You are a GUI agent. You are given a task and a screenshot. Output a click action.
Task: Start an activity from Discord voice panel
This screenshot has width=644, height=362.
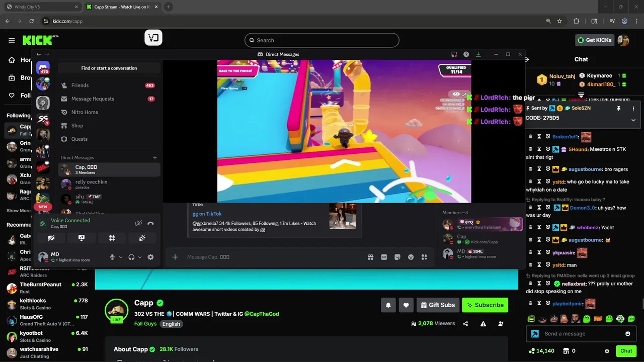click(112, 238)
